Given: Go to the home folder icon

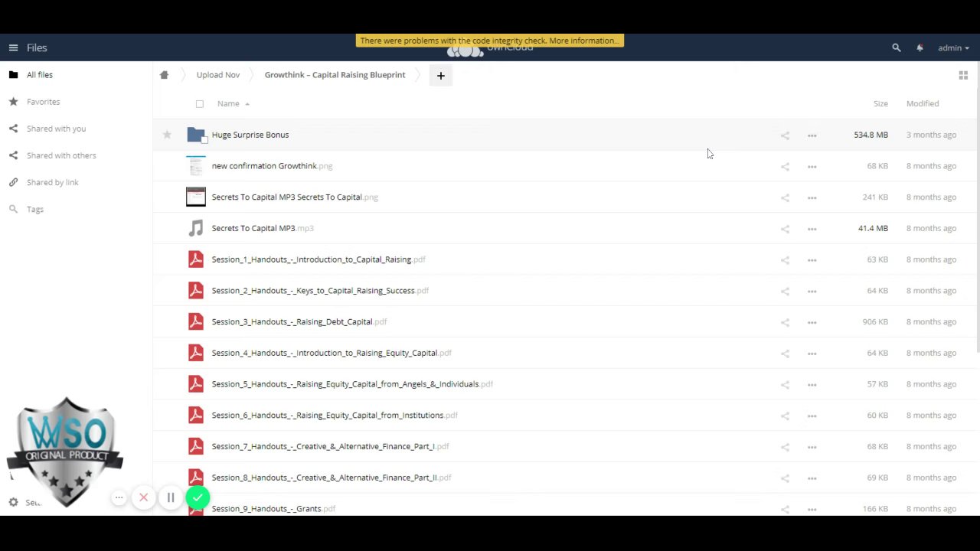Looking at the screenshot, I should point(164,75).
